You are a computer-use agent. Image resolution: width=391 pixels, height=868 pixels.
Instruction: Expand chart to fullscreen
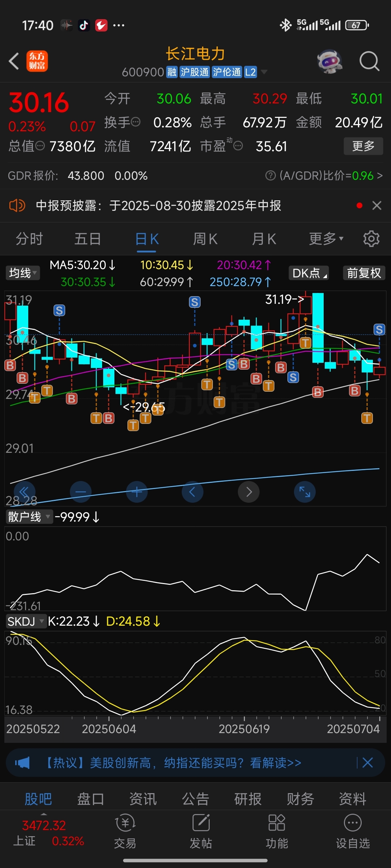[305, 492]
